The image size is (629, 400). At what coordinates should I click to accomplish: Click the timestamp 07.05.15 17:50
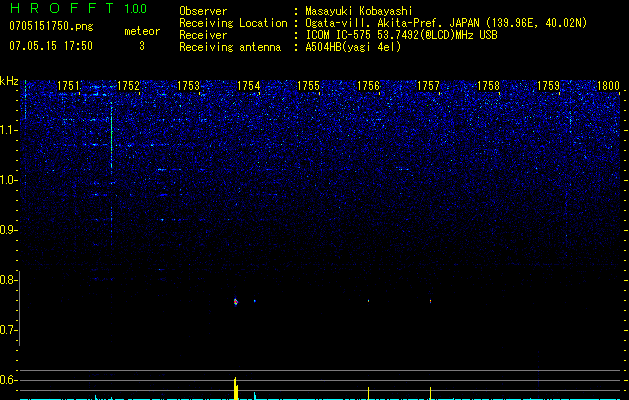click(51, 46)
